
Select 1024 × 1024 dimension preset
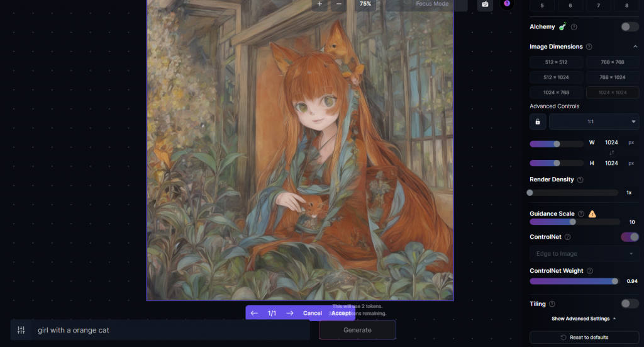[x=613, y=93]
